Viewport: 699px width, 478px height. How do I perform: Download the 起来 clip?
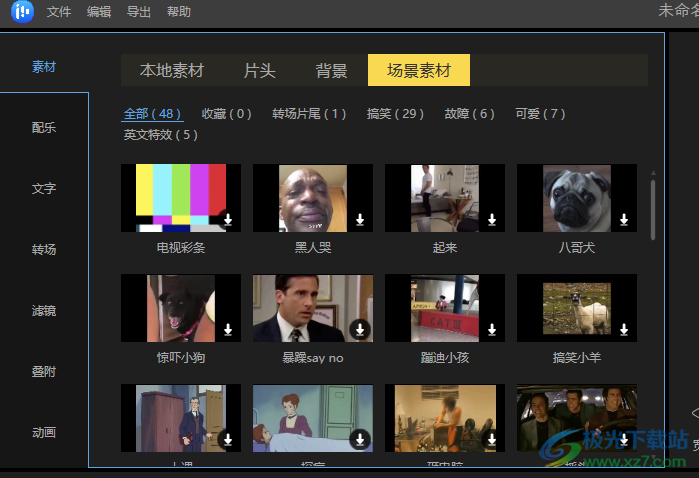pos(492,219)
